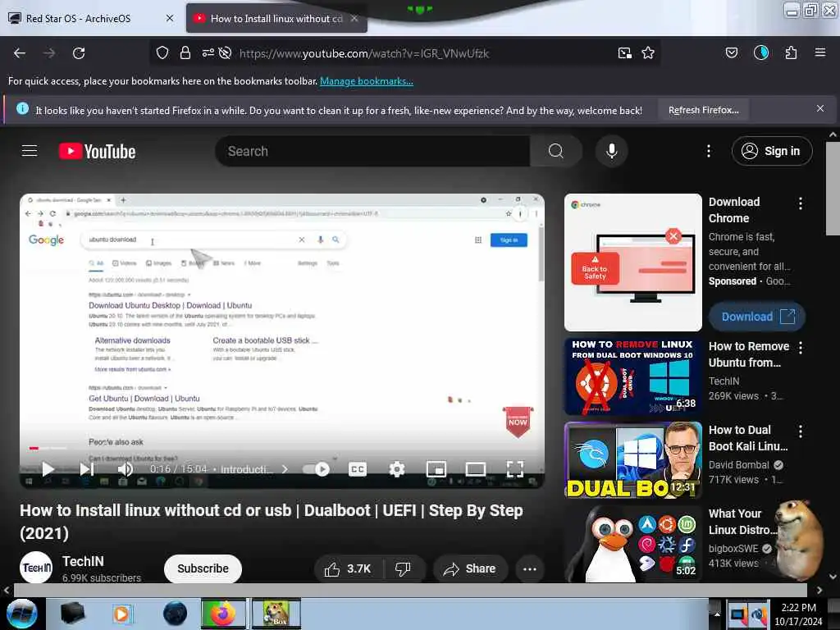Open picture-in-picture icon in address bar
The height and width of the screenshot is (630, 840).
point(624,52)
